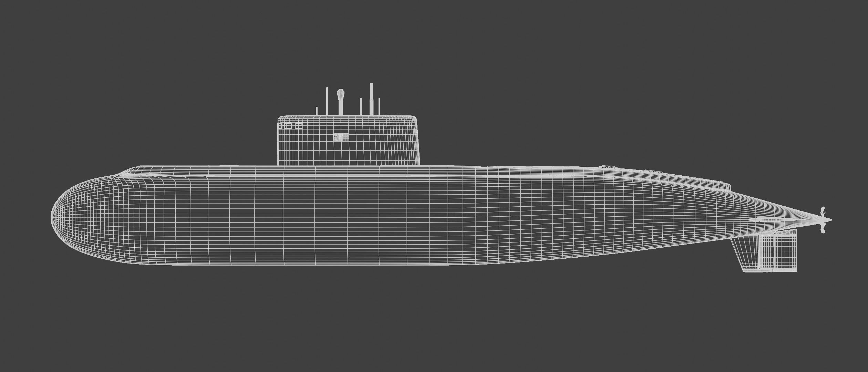Select the tallest mast above the sail
This screenshot has width=868, height=372.
point(371,99)
